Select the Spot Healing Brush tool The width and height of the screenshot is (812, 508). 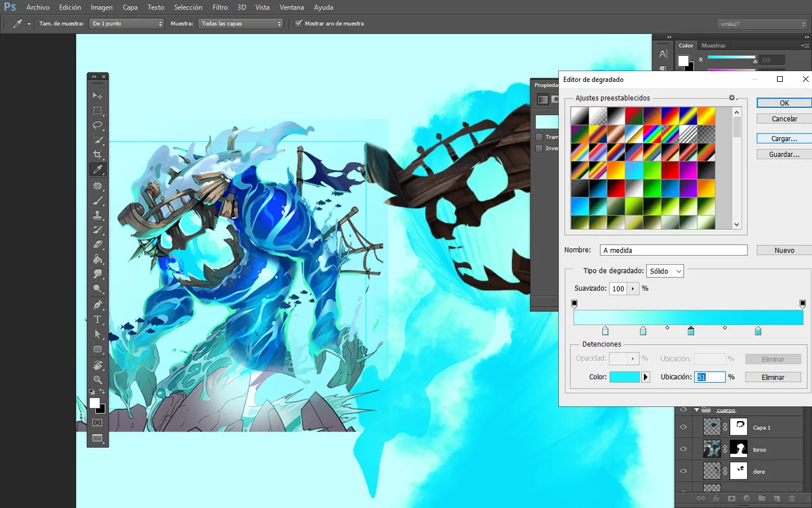pos(98,186)
